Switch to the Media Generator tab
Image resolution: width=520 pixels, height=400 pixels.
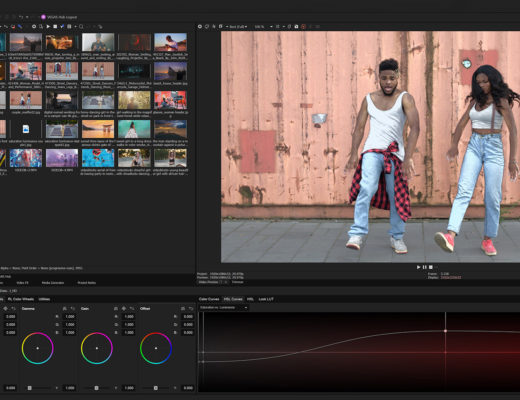tap(53, 283)
